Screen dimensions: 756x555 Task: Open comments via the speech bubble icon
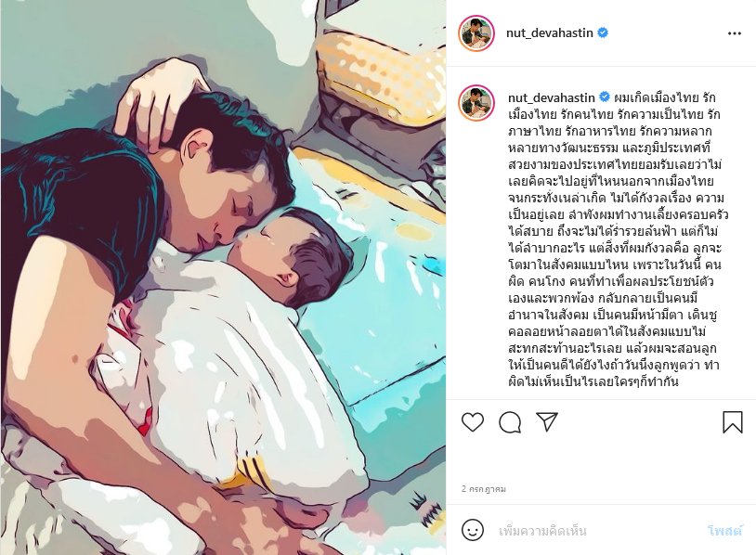pos(510,422)
